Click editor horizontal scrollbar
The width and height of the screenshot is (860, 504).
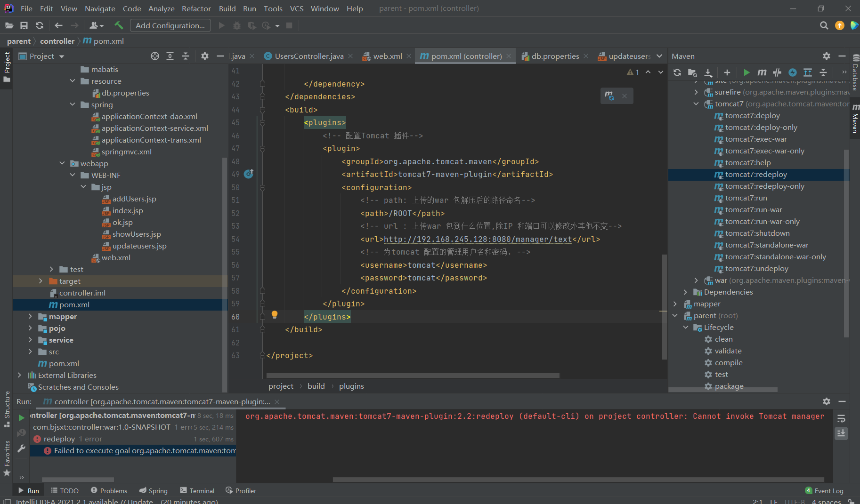413,376
